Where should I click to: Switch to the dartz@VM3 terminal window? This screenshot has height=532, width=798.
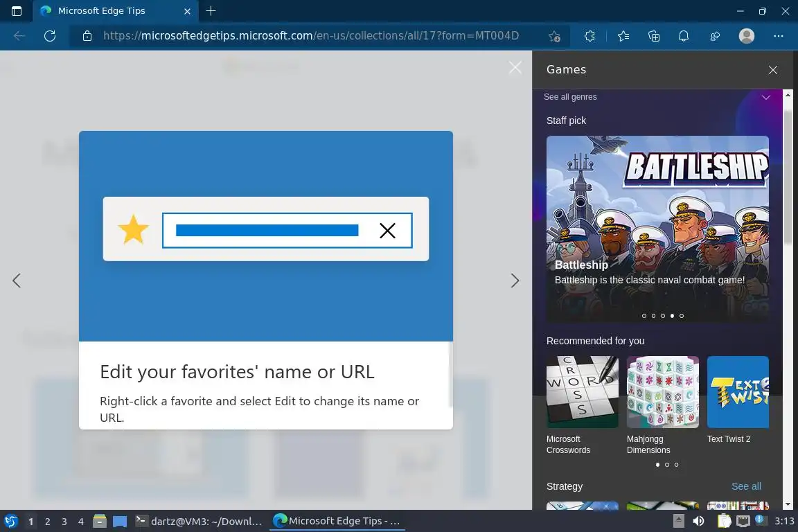[x=199, y=522]
